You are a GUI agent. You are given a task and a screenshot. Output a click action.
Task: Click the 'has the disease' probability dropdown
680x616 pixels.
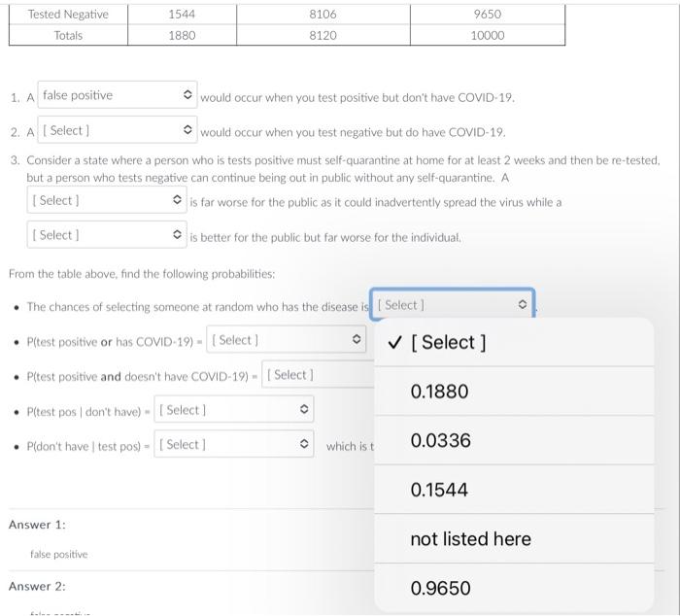452,304
